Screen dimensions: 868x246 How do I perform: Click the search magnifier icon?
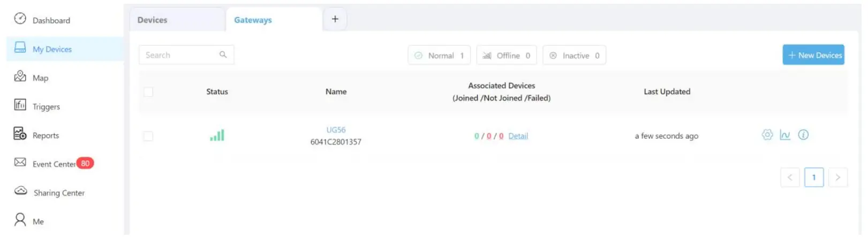pyautogui.click(x=223, y=55)
